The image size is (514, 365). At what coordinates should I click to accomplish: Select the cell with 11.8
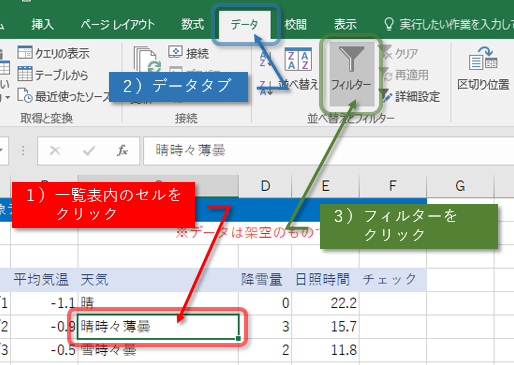coord(326,350)
